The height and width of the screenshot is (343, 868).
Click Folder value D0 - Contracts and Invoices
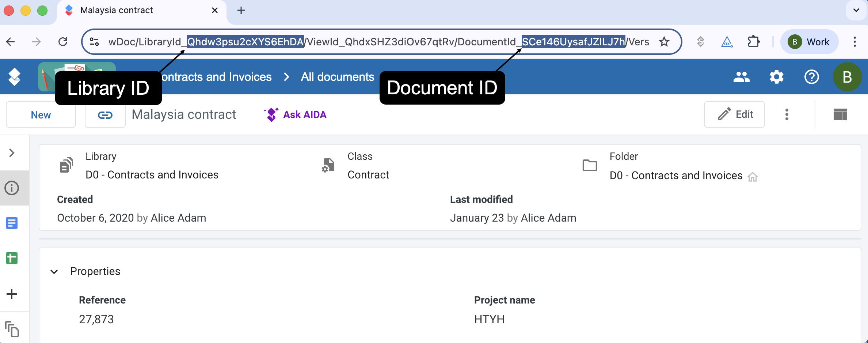676,176
